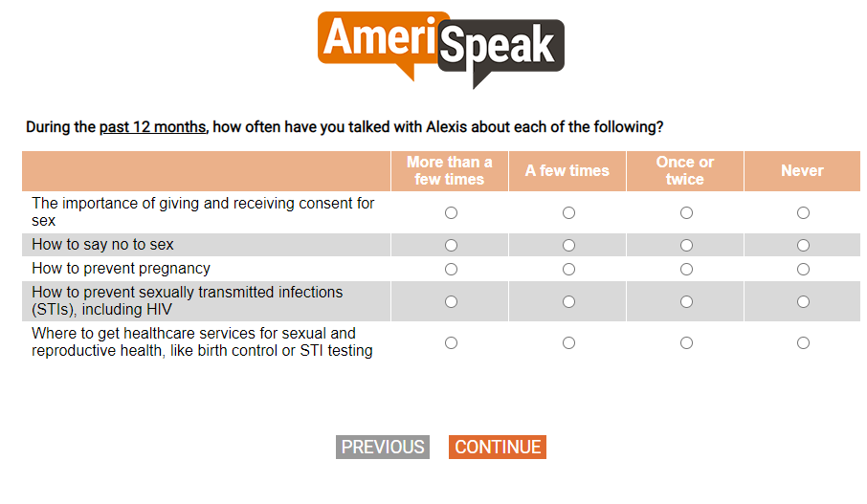Choose 'A few times' for STIs including HIV
The width and height of the screenshot is (867, 504).
[569, 302]
